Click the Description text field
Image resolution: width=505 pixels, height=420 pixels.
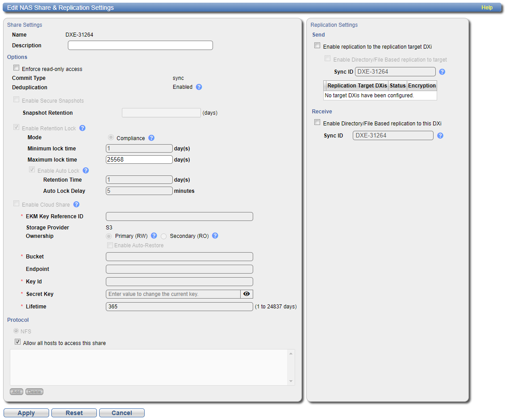140,46
